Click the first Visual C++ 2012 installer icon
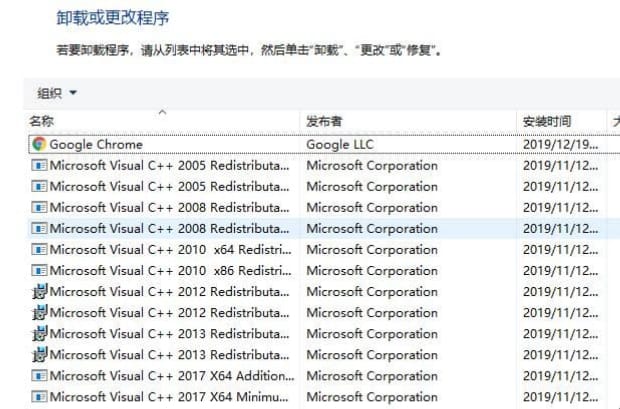Viewport: 620px width, 409px height. click(39, 292)
